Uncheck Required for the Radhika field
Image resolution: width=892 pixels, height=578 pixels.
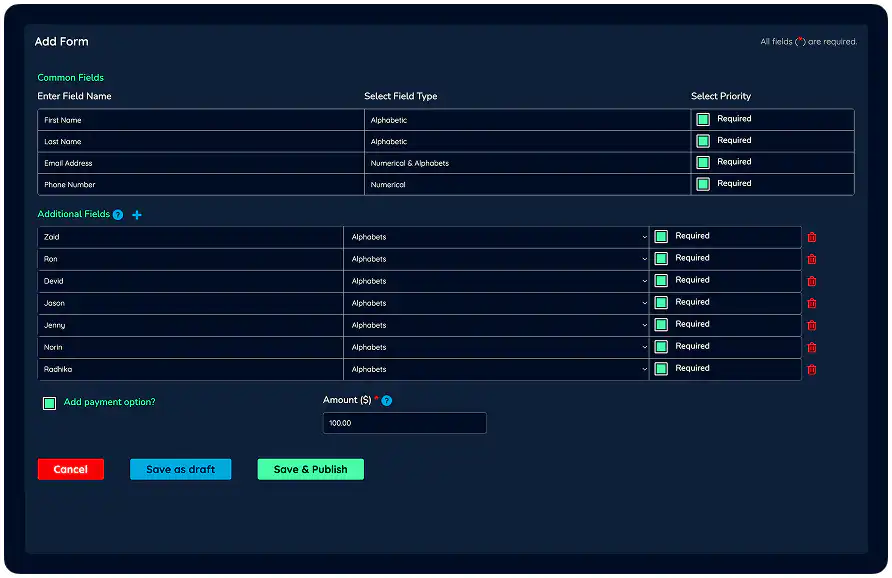[x=661, y=368]
